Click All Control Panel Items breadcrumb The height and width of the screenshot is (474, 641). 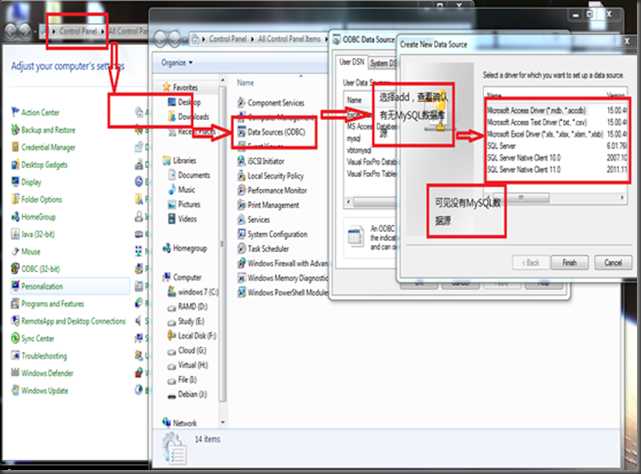coord(289,39)
